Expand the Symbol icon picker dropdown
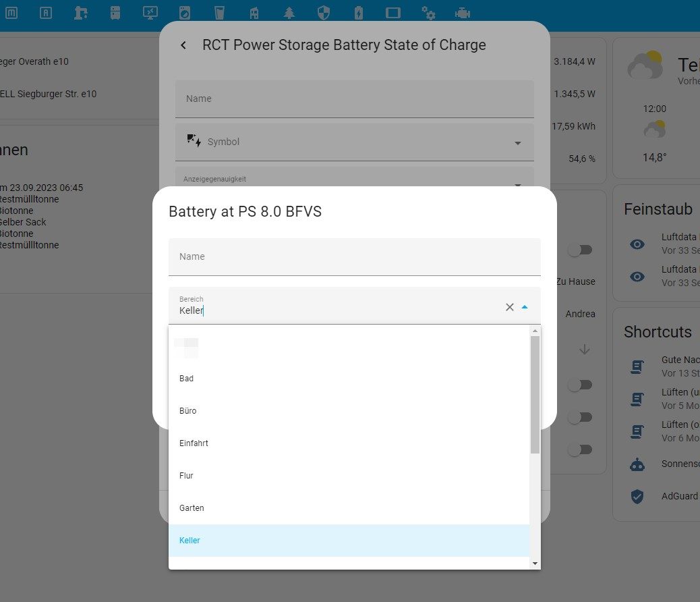The image size is (700, 602). pos(517,143)
